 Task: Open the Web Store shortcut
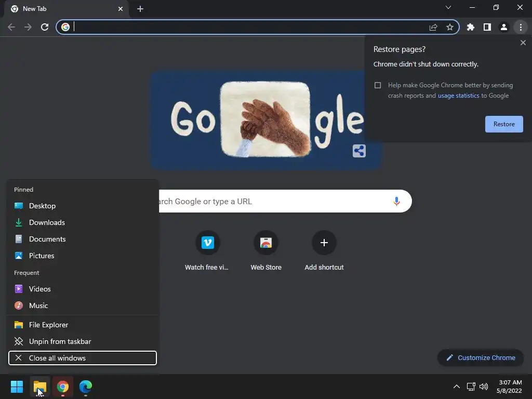(x=266, y=251)
